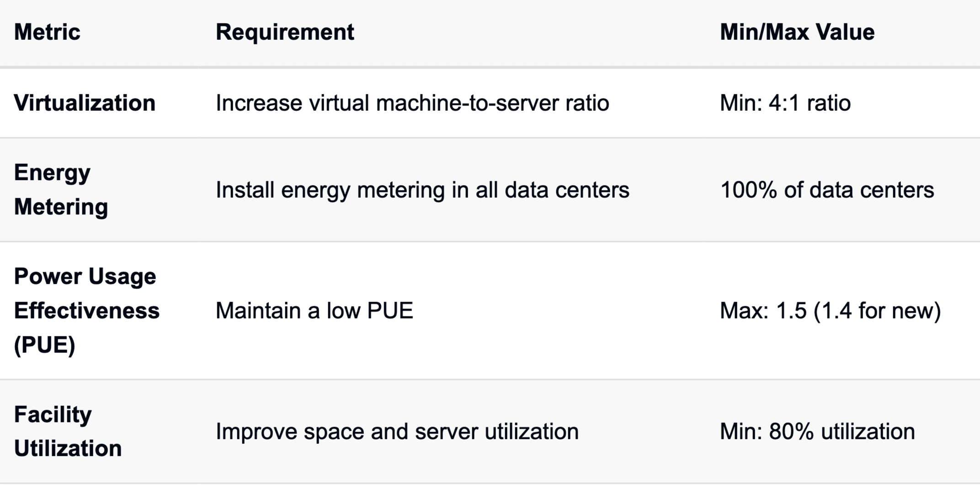Click the Min/Max Value column header
Viewport: 980px width, 485px height.
click(797, 32)
